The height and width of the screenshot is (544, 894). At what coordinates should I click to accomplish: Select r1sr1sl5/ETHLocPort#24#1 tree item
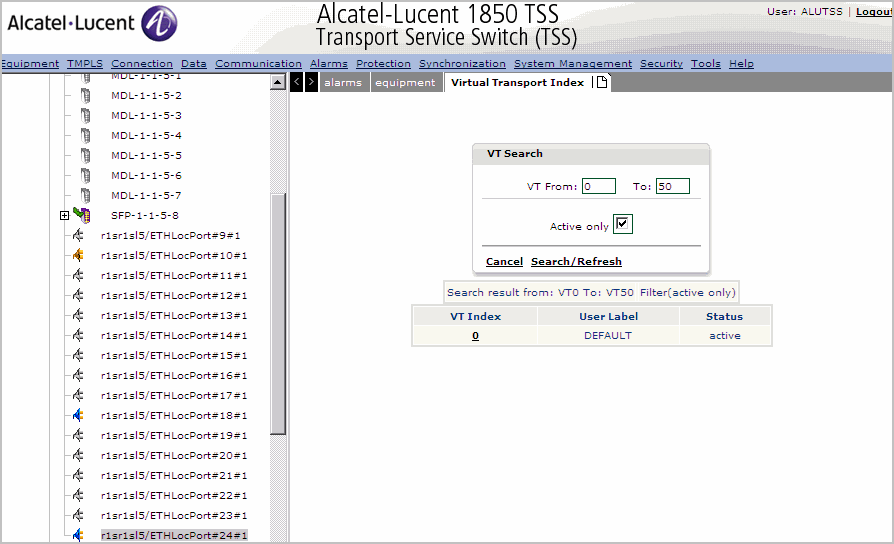click(x=174, y=535)
